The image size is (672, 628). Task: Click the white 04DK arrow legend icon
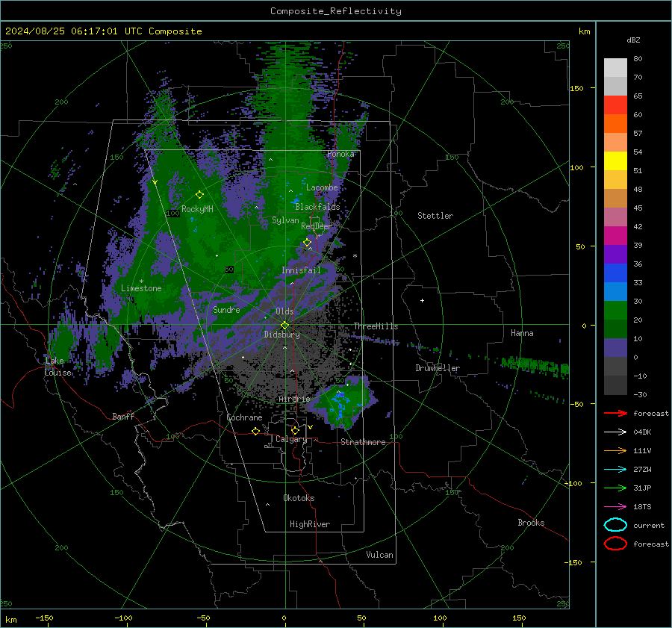(x=615, y=432)
